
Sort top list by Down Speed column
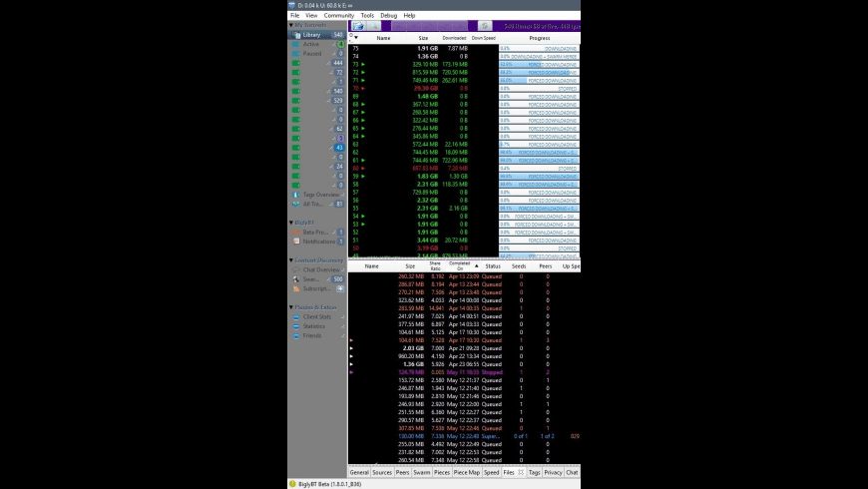point(483,38)
